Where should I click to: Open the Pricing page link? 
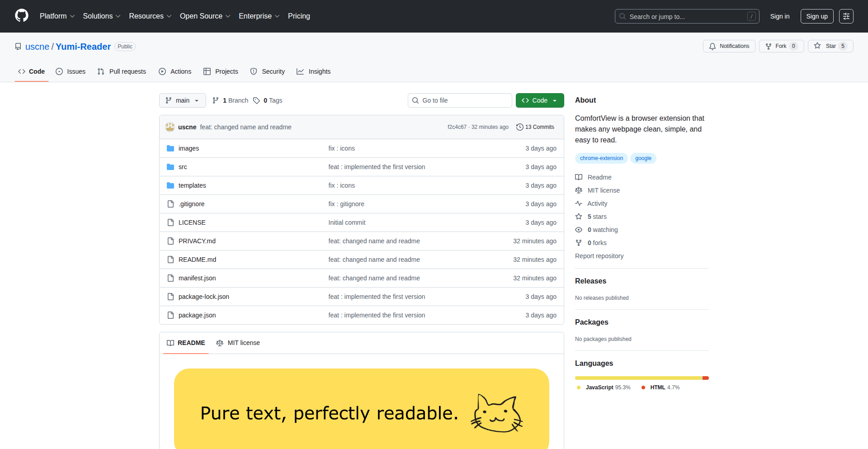(x=299, y=16)
